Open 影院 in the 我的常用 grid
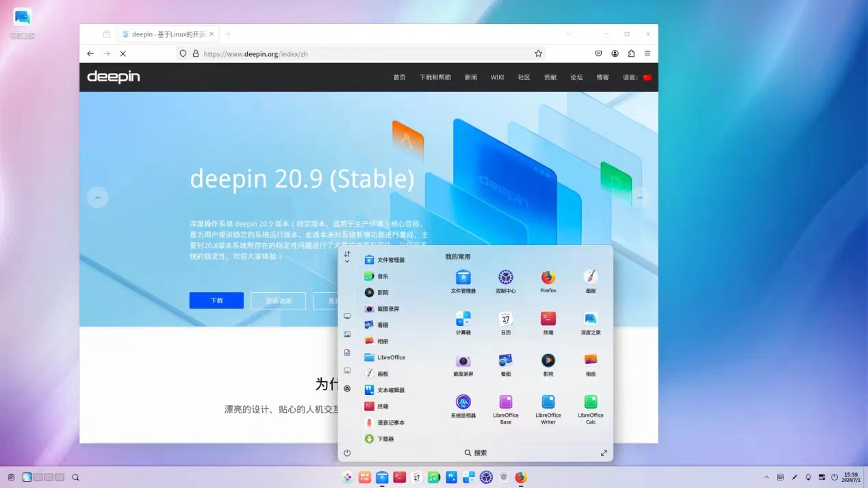Viewport: 868px width, 488px height. [548, 364]
